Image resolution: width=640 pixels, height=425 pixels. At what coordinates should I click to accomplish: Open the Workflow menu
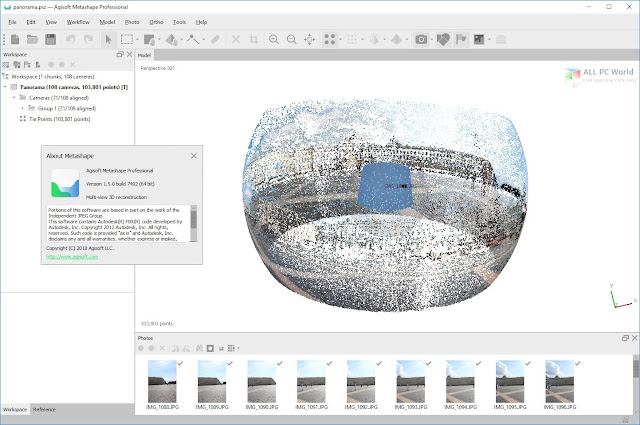point(78,22)
